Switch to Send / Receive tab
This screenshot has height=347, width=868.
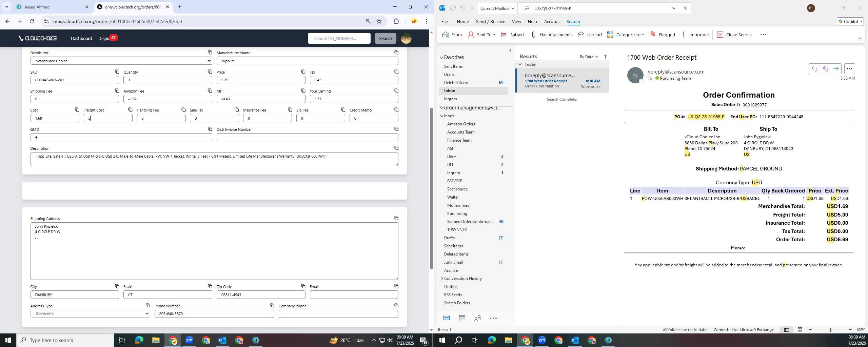(490, 21)
